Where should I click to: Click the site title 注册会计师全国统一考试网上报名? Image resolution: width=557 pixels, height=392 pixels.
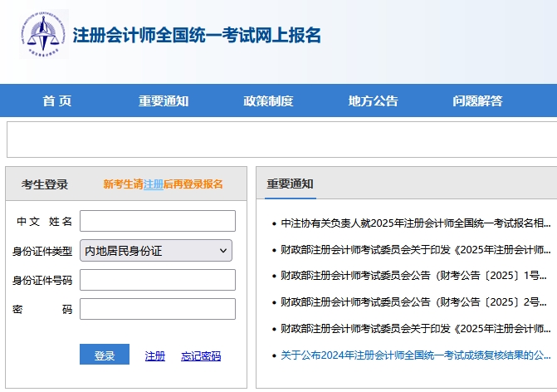click(x=197, y=36)
